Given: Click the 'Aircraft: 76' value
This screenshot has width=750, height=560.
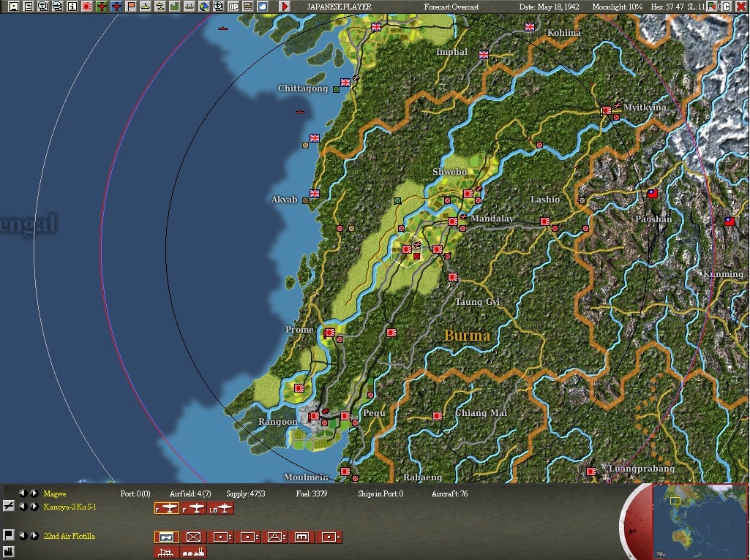Looking at the screenshot, I should click(449, 493).
